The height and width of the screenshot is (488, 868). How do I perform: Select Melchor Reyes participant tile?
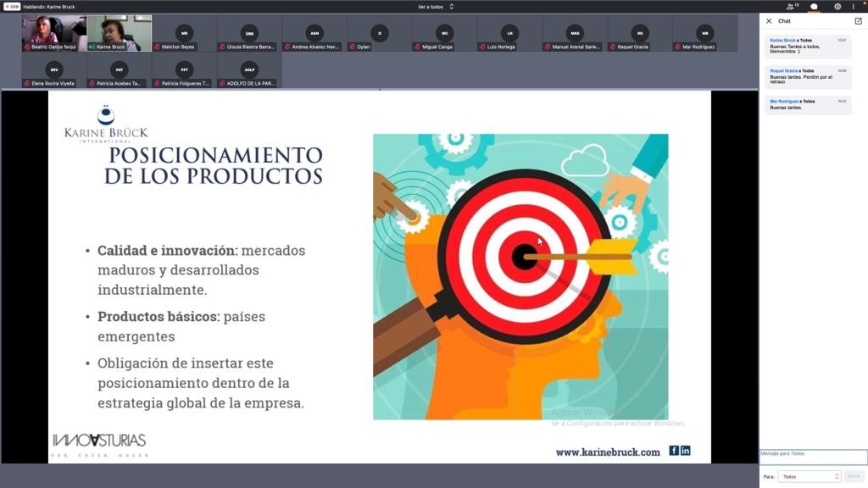(185, 35)
